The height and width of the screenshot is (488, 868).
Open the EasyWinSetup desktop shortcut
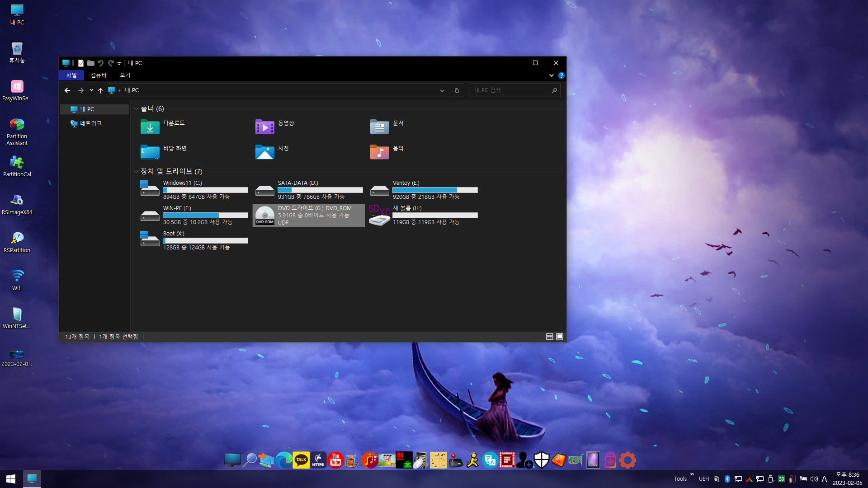(17, 90)
